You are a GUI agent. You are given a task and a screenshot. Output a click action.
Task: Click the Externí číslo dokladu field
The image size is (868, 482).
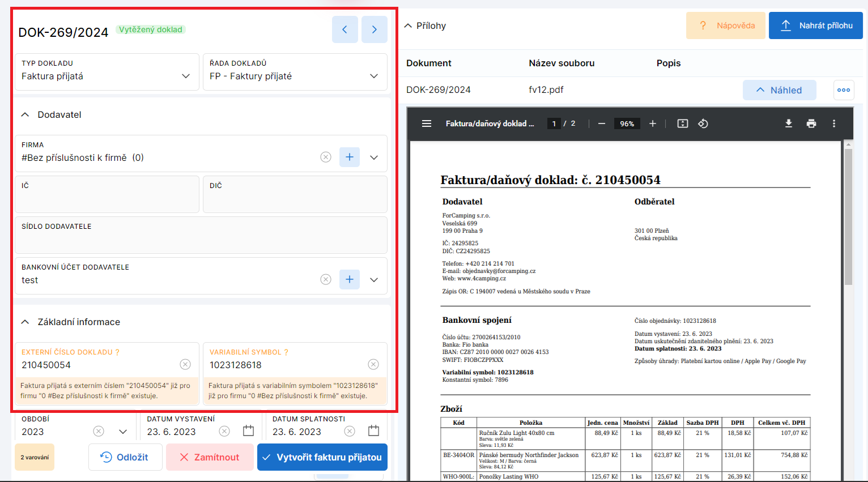(96, 365)
